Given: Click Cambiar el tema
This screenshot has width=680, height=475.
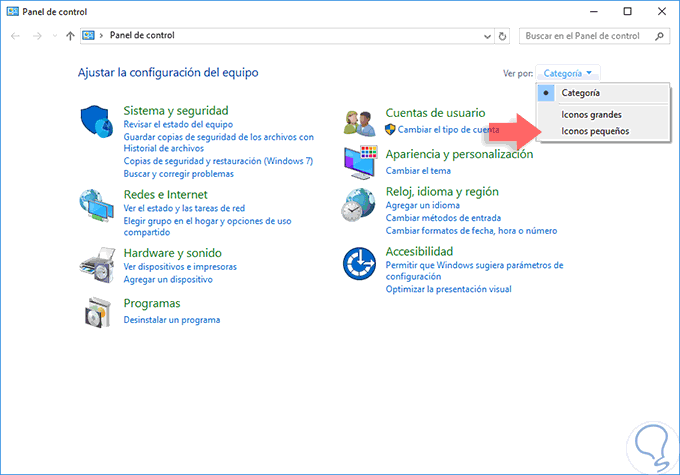Looking at the screenshot, I should tap(418, 171).
